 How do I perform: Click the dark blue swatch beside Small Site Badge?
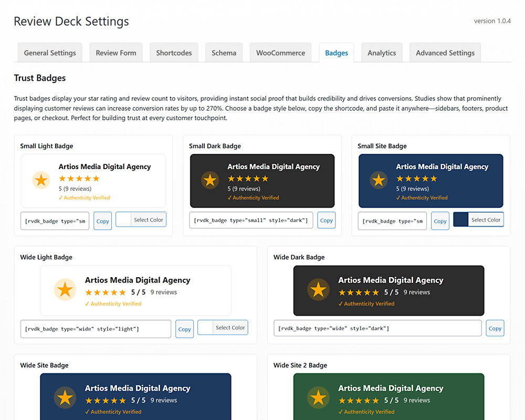click(x=460, y=219)
